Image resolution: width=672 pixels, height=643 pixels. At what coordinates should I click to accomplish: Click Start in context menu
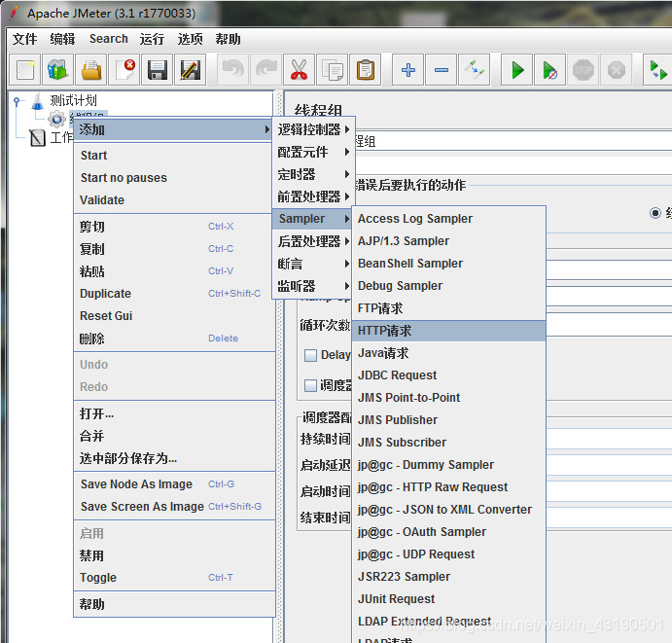click(x=174, y=156)
